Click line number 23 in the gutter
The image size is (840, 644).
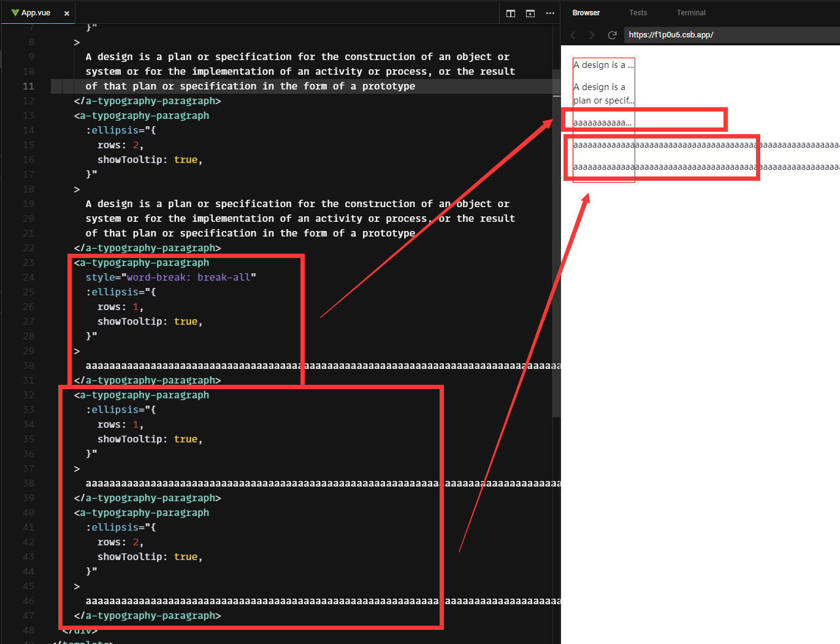coord(28,262)
